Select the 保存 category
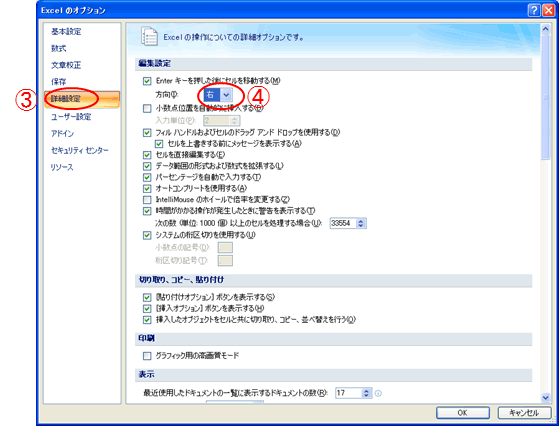The image size is (559, 426). click(x=59, y=82)
